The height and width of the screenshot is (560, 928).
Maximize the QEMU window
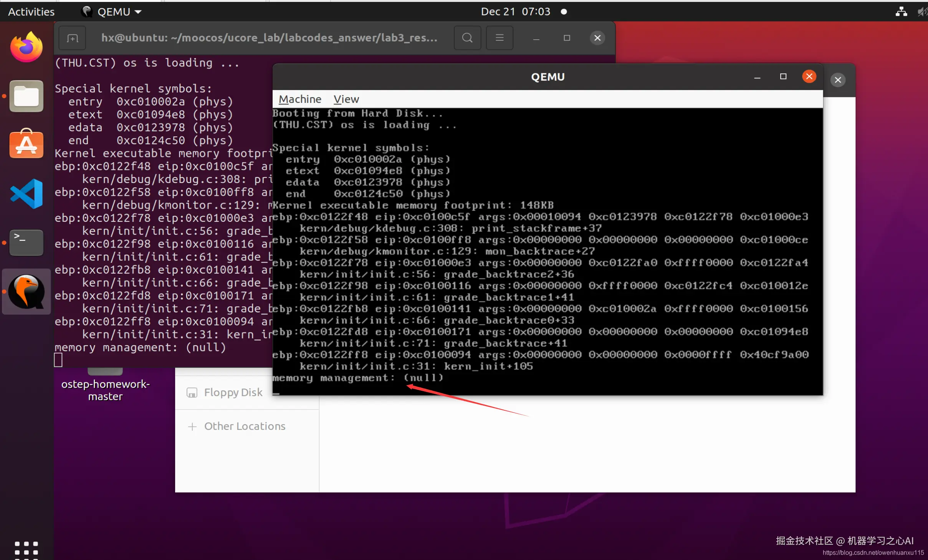coord(783,76)
